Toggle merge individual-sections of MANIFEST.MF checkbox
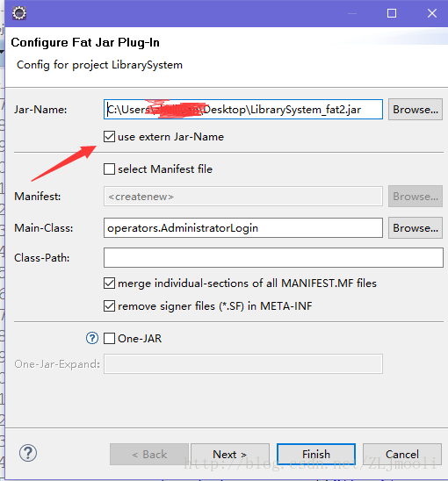This screenshot has height=481, width=448. pyautogui.click(x=109, y=284)
